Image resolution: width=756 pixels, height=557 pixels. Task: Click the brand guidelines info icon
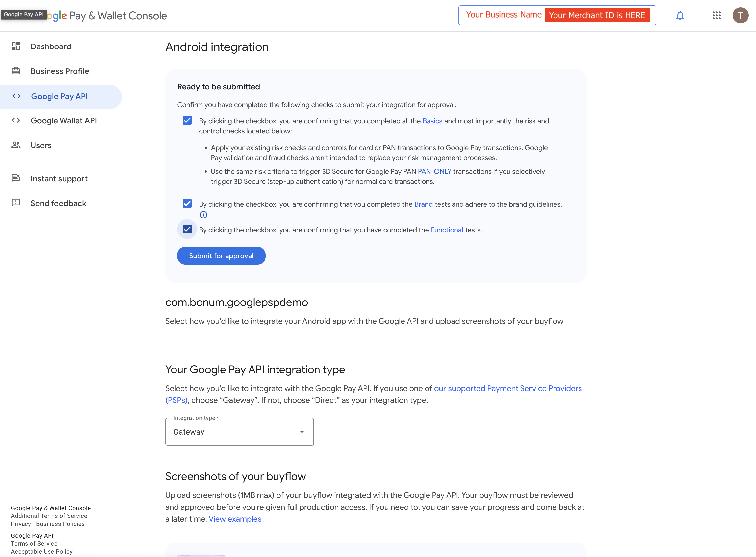(x=203, y=215)
